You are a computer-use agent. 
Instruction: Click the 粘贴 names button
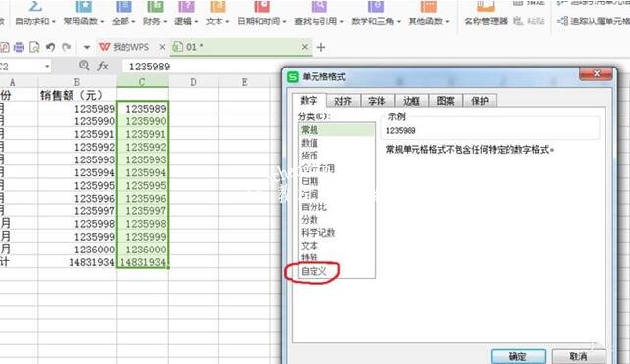point(529,21)
